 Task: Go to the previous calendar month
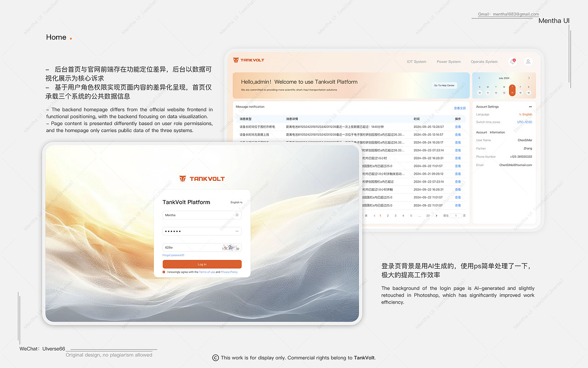[x=479, y=78]
